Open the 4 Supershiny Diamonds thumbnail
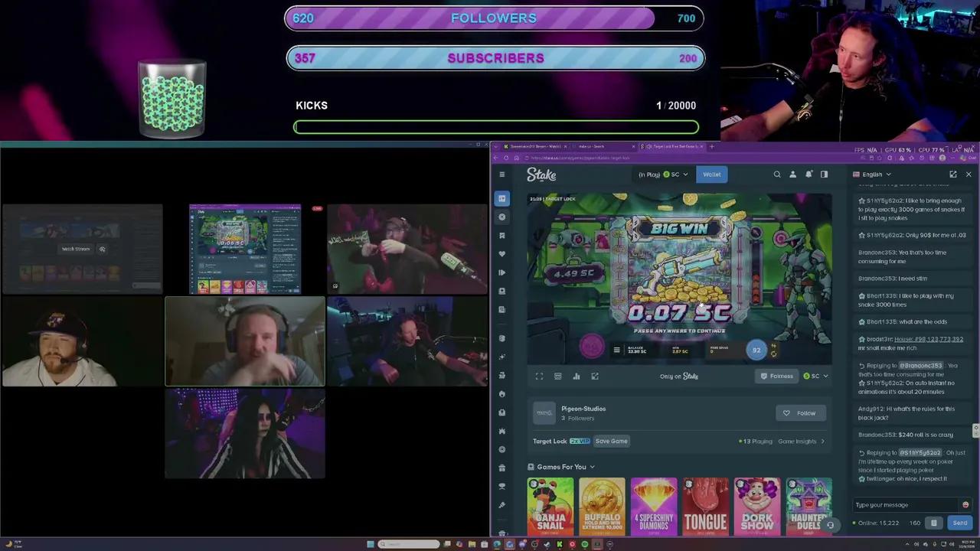The width and height of the screenshot is (980, 551). coord(654,507)
